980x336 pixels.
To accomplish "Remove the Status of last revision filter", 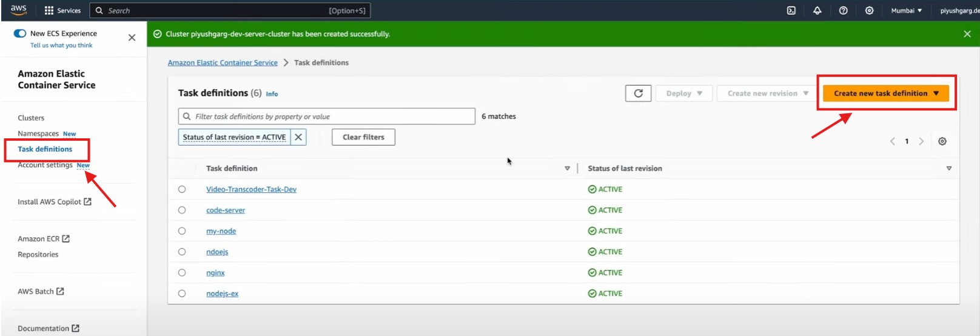I will (298, 137).
